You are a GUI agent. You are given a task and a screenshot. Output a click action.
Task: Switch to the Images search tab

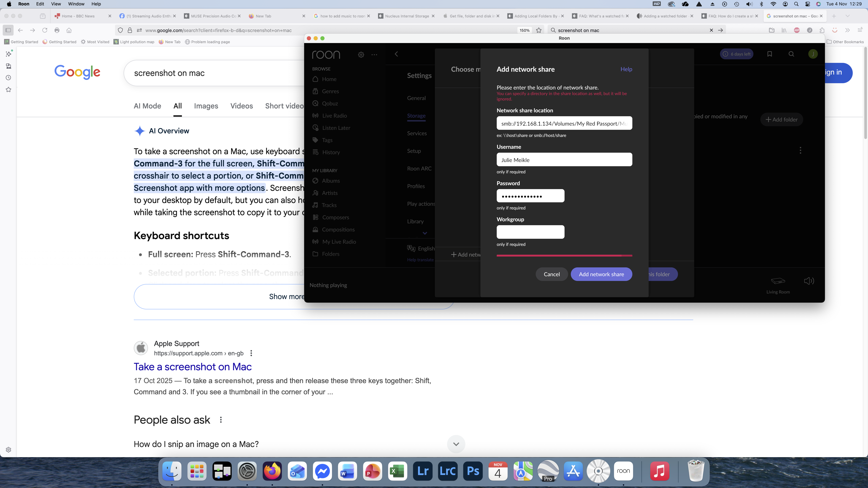[x=206, y=106]
